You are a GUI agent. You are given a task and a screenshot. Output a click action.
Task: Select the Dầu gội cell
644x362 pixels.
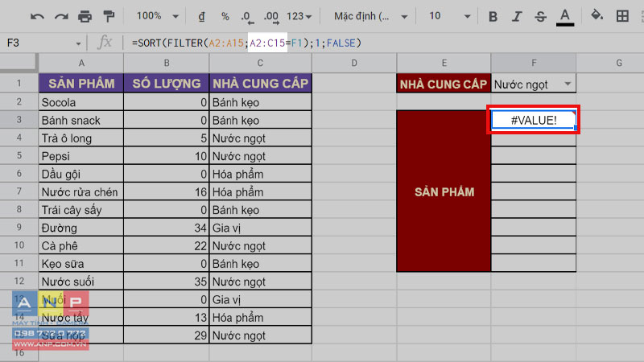pyautogui.click(x=81, y=174)
